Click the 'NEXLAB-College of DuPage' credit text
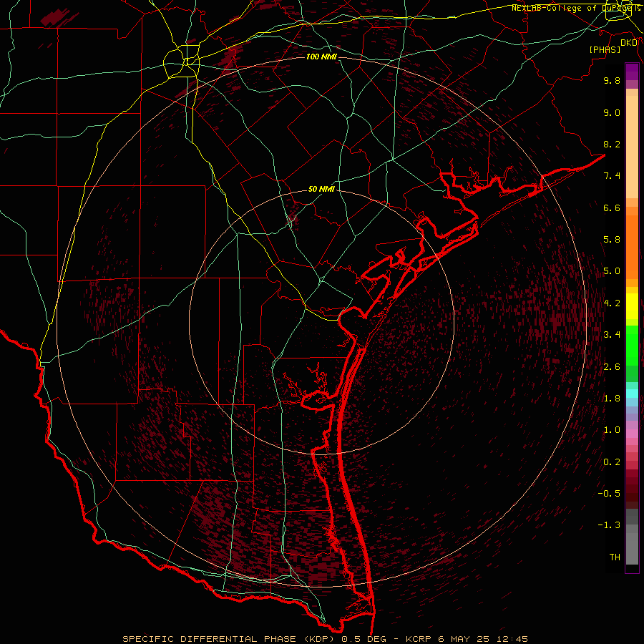Viewport: 644px width, 644px height. click(x=570, y=8)
